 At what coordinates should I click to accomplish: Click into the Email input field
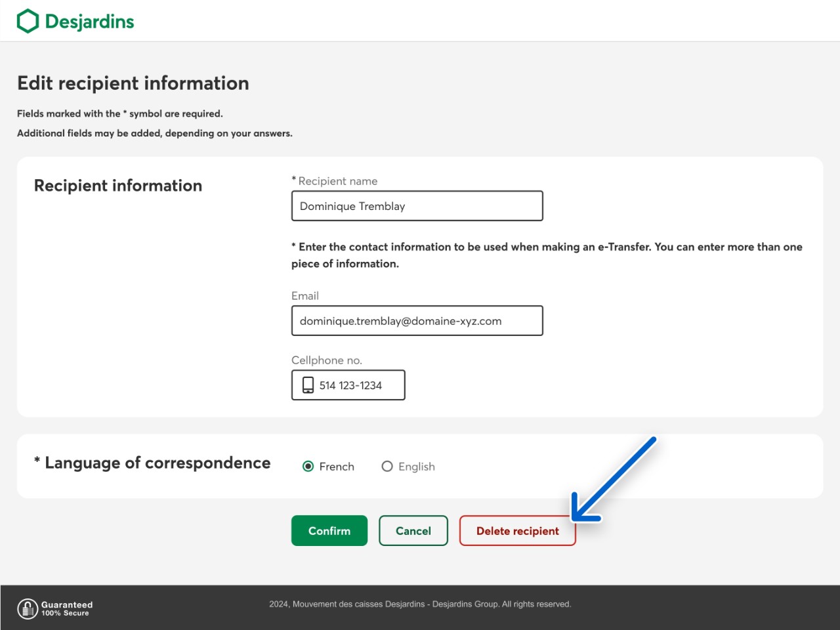[x=417, y=321]
